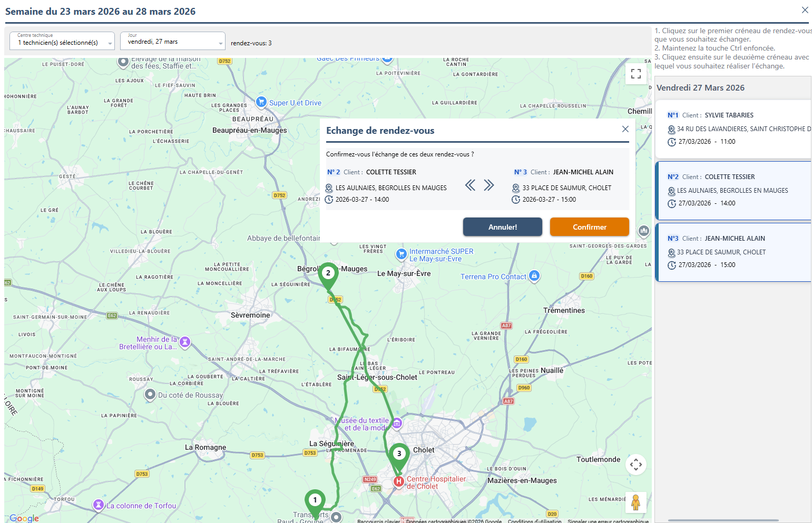Viewport: 812px width, 523px height.
Task: Click the 'Vendredi 27 Mars 2026' heading
Action: pos(700,88)
